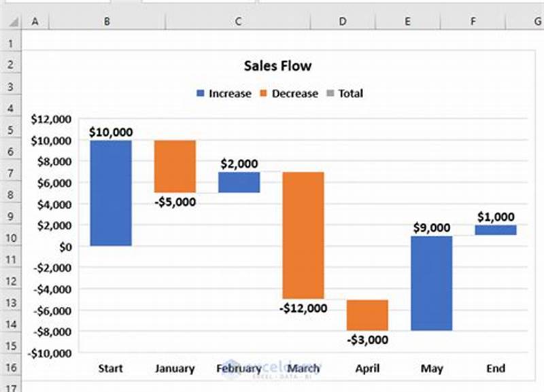This screenshot has height=392, width=544.
Task: Click the orange Decrease legend color marker
Action: tap(265, 93)
